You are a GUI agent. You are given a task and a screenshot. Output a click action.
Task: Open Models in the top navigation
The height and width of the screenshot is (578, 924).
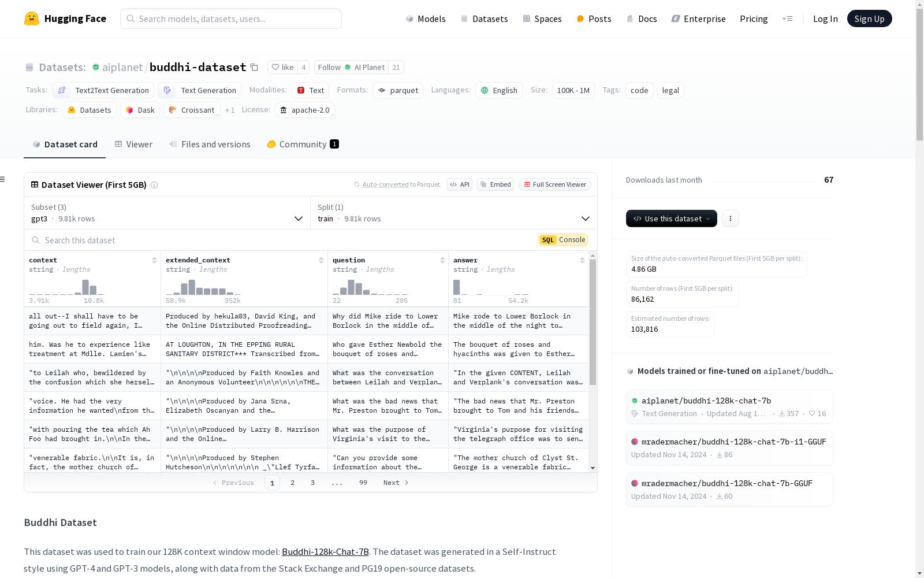click(x=426, y=18)
